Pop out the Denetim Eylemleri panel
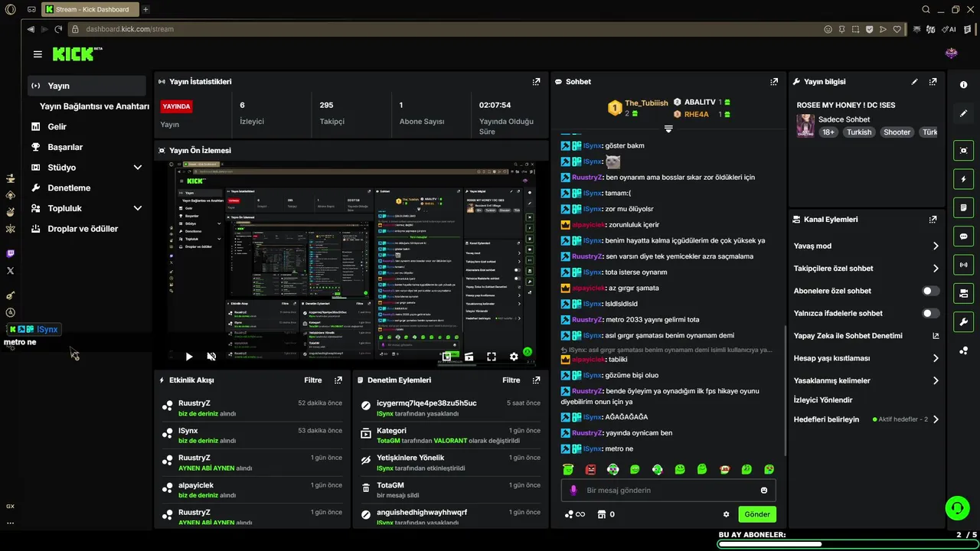 click(x=536, y=380)
